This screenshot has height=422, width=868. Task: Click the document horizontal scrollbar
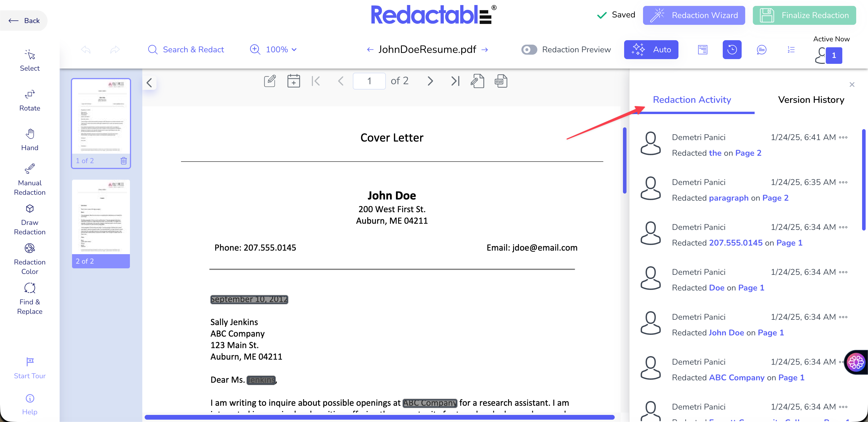(x=379, y=417)
